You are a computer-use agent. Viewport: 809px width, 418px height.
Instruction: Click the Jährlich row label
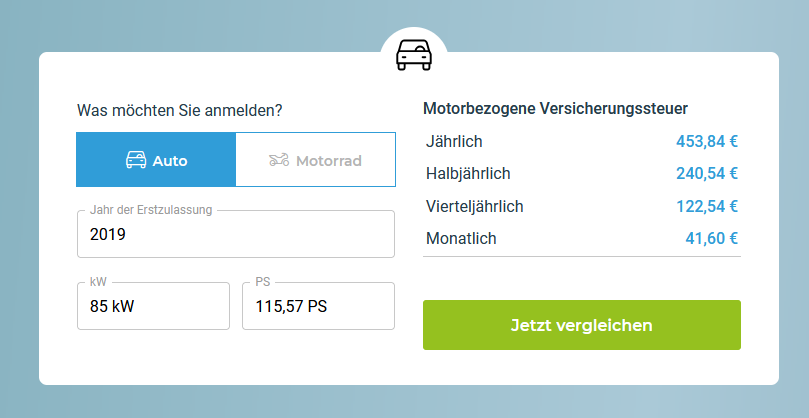click(453, 141)
